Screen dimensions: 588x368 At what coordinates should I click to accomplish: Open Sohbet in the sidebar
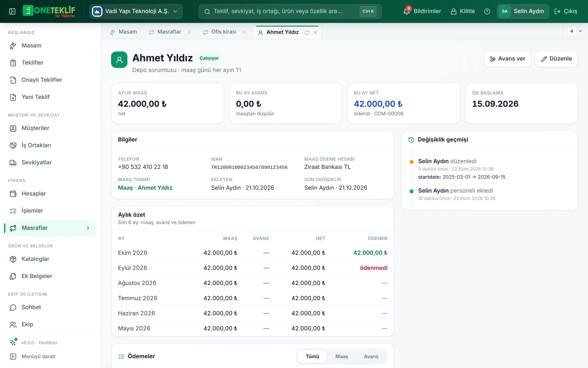50,307
